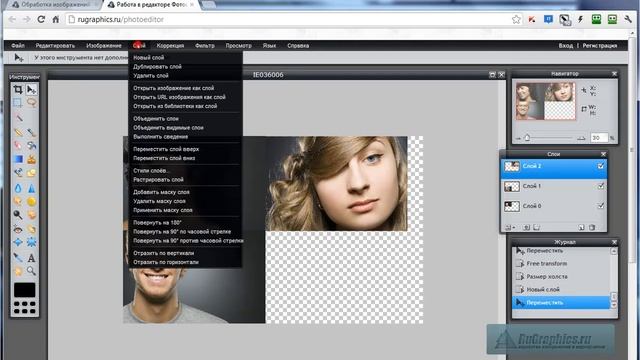
Task: Select the Sharpen triangle tool
Action: point(31,188)
